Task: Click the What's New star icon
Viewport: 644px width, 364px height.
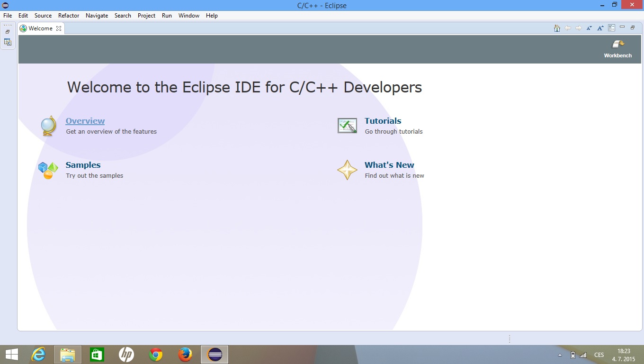Action: click(347, 170)
